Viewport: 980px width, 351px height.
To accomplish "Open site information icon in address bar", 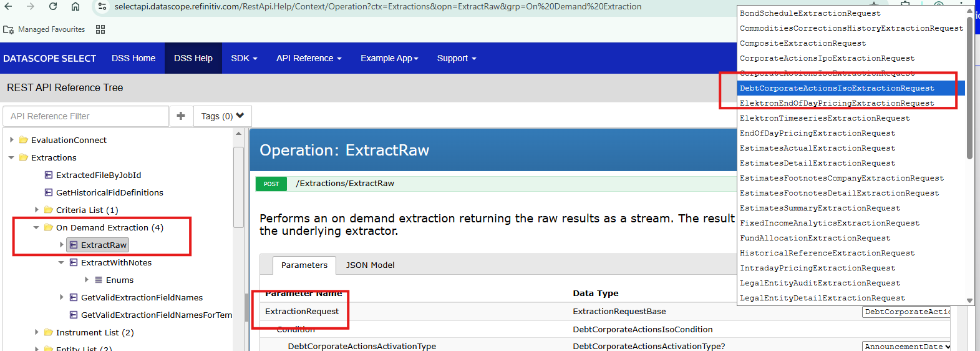I will (x=102, y=6).
